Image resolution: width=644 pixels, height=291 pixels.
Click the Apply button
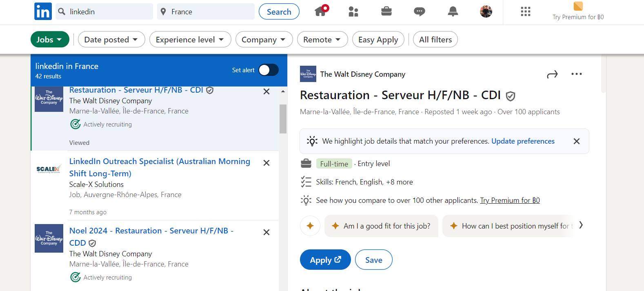point(325,260)
